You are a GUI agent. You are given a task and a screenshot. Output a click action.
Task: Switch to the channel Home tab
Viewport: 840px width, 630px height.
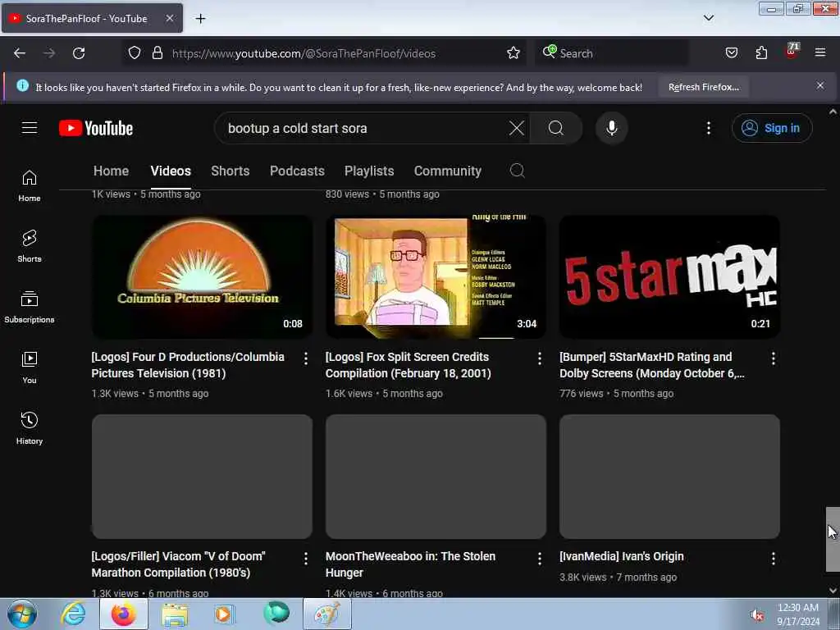click(x=111, y=171)
